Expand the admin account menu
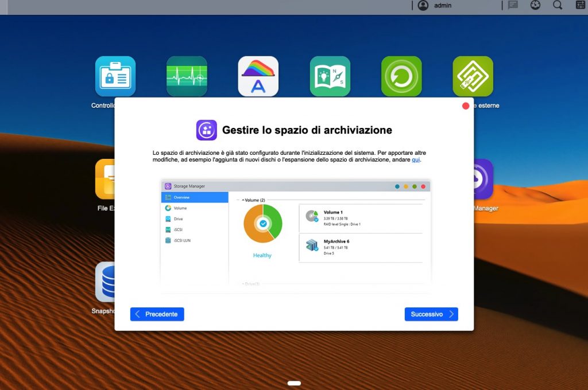The height and width of the screenshot is (390, 588). [x=435, y=6]
